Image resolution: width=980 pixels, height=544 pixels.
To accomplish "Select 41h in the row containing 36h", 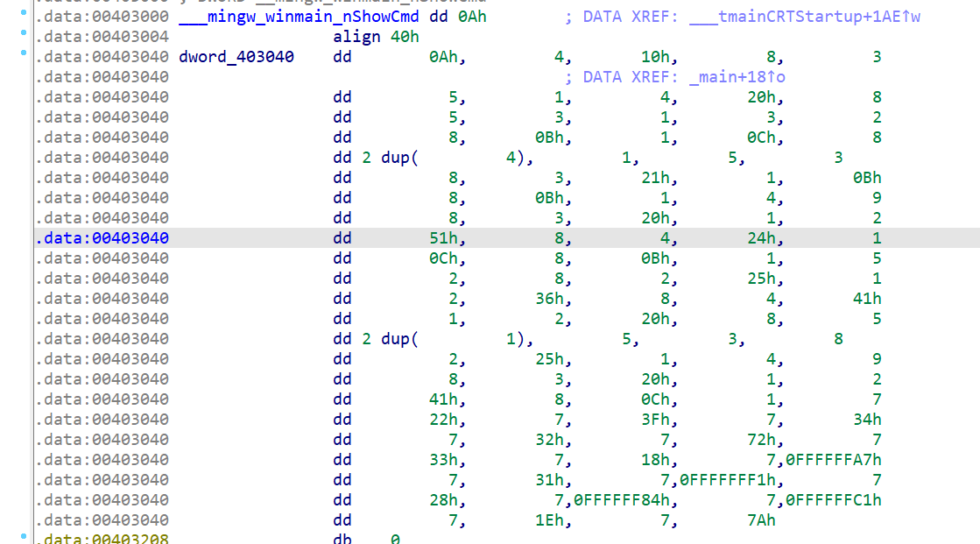I will pos(868,299).
